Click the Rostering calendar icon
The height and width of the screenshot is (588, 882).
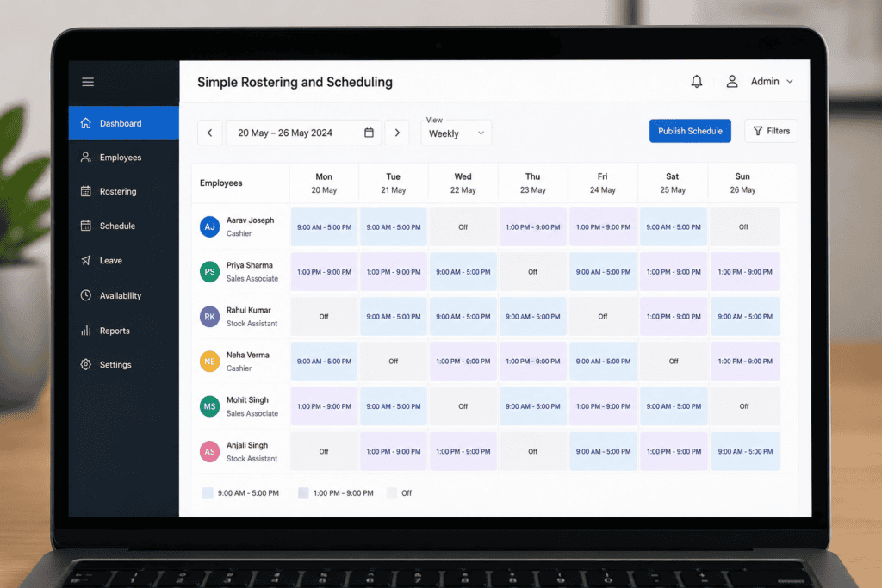click(x=85, y=191)
